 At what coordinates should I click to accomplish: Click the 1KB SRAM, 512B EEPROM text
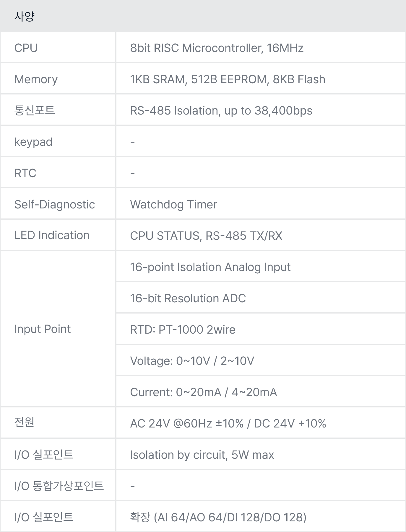200,79
